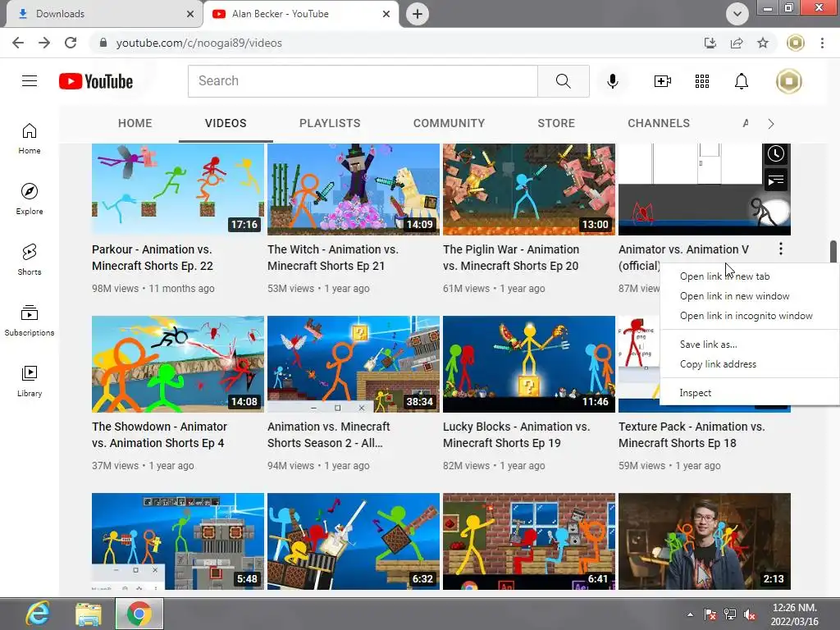This screenshot has width=840, height=630.
Task: Open the YouTube apps grid icon
Action: [702, 81]
